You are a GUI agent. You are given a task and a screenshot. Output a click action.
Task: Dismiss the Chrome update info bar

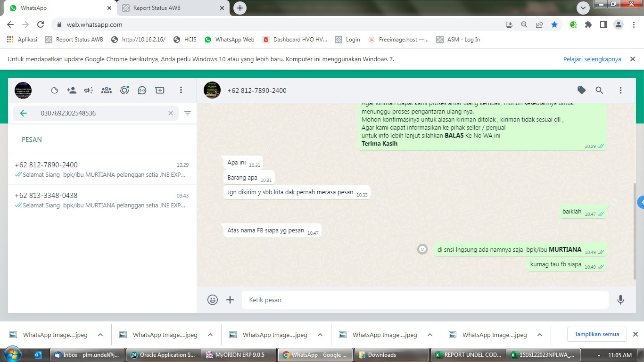point(633,59)
